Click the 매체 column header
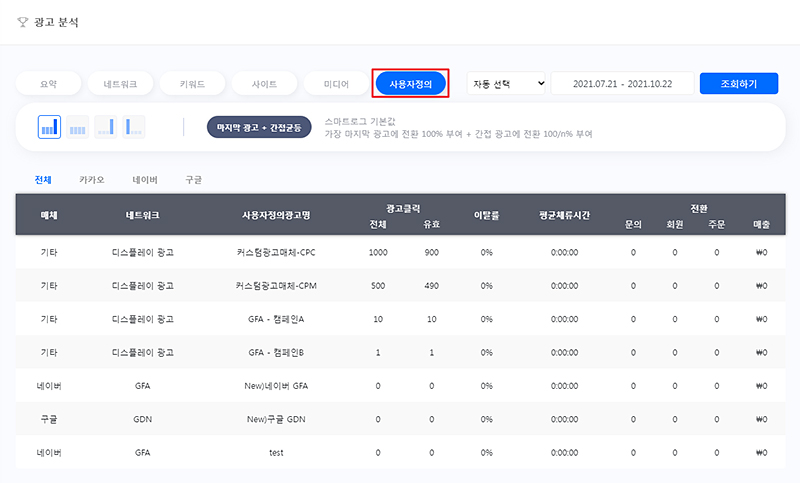This screenshot has height=483, width=800. tap(49, 215)
